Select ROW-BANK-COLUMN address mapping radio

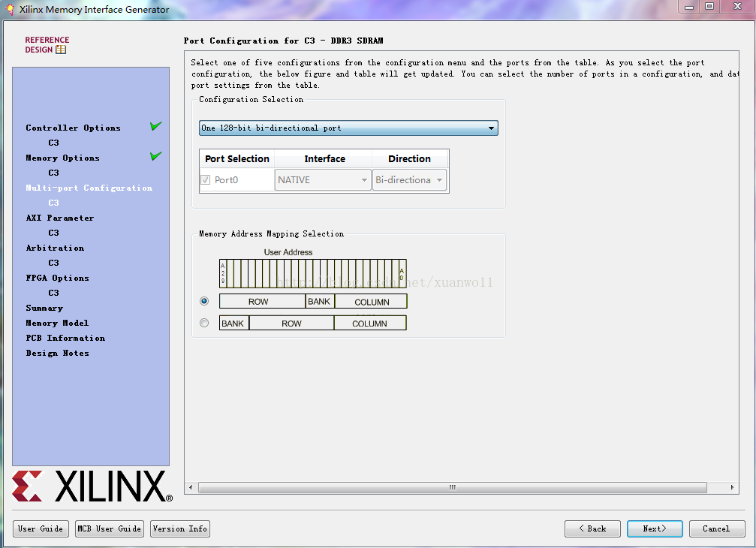tap(204, 301)
